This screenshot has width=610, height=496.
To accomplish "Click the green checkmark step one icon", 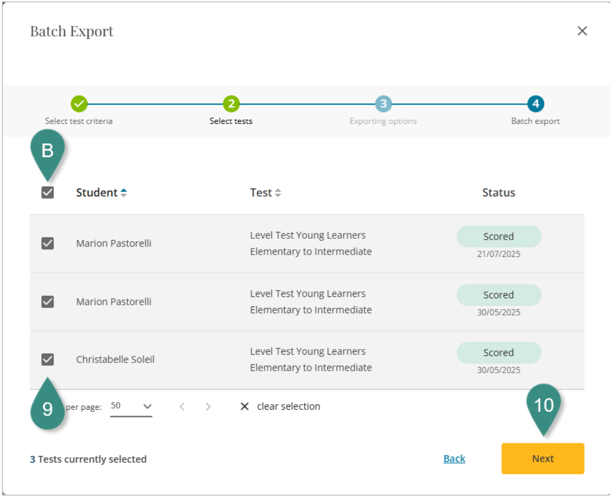I will [x=79, y=104].
